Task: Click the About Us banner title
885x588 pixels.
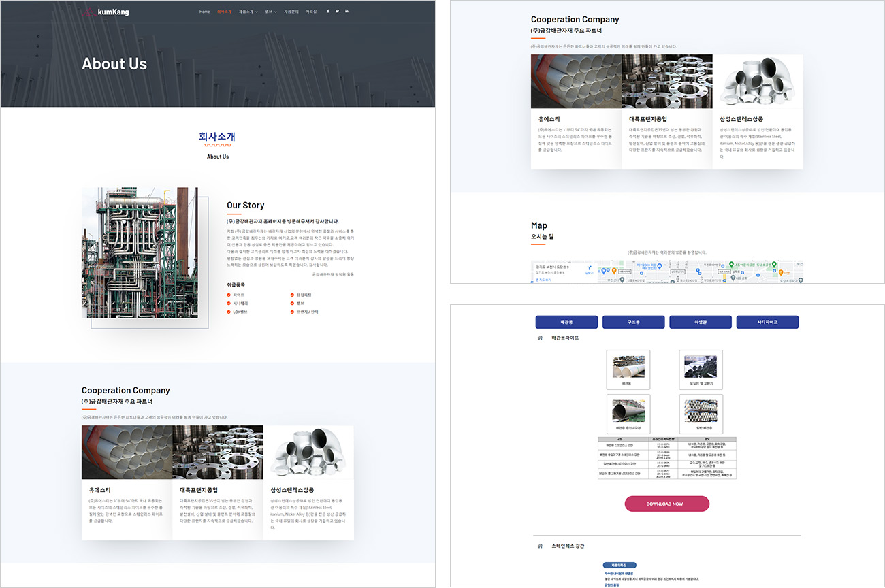Action: tap(114, 64)
